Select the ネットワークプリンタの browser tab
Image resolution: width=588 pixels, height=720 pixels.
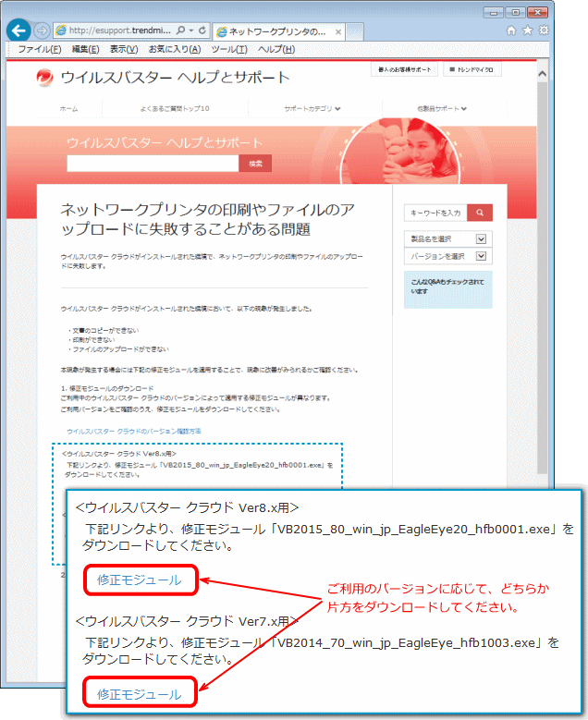pos(277,31)
